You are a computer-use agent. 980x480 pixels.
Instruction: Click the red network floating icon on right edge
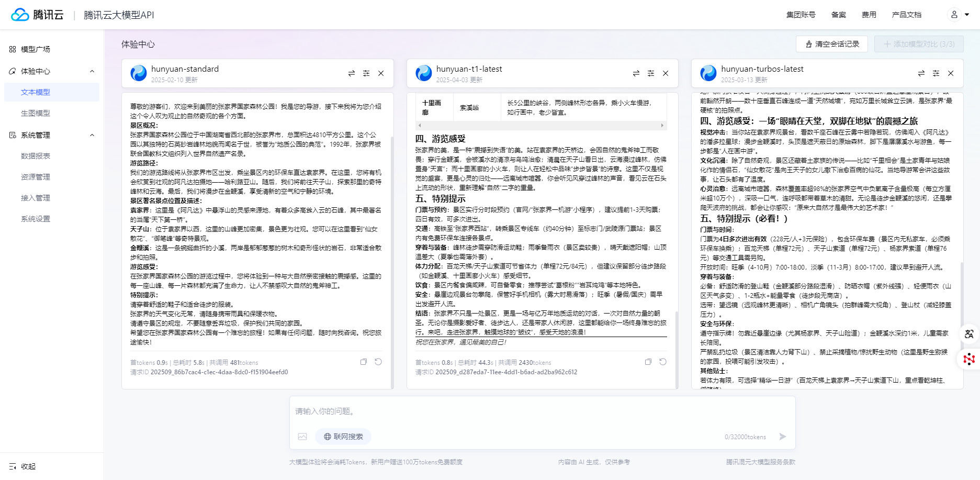969,359
